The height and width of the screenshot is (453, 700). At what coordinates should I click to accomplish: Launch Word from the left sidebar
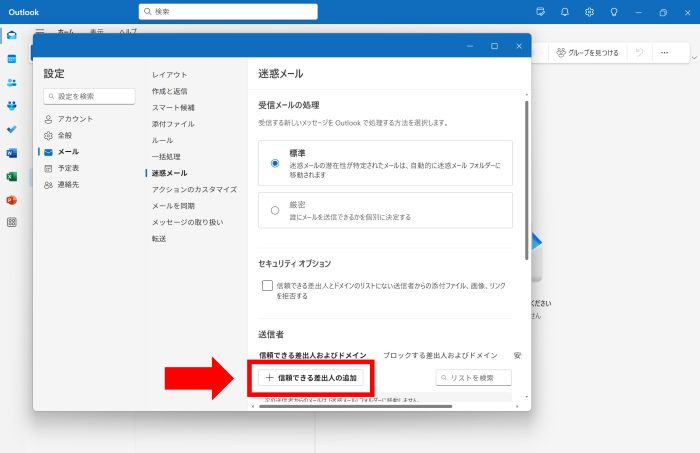[x=12, y=153]
